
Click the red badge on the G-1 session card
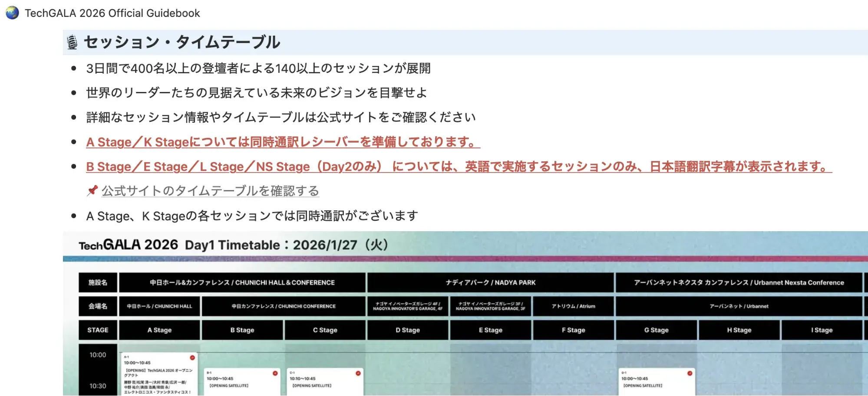(x=690, y=373)
